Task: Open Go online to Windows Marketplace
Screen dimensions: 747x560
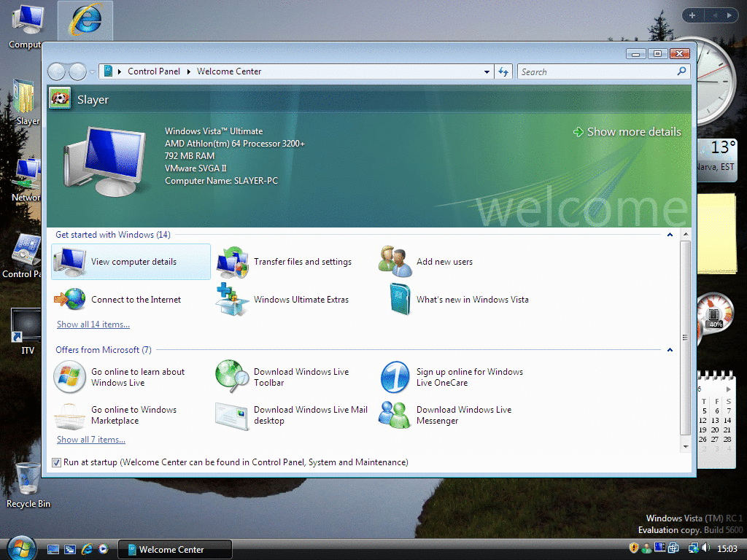Action: [133, 415]
